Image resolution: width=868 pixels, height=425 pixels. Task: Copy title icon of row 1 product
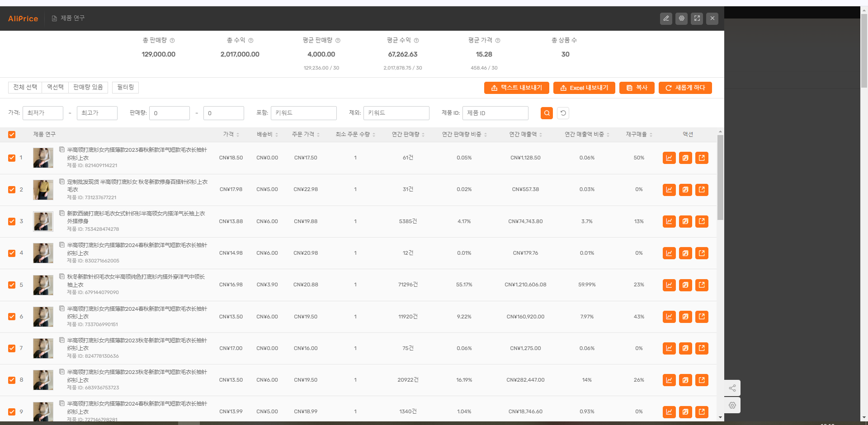(62, 149)
